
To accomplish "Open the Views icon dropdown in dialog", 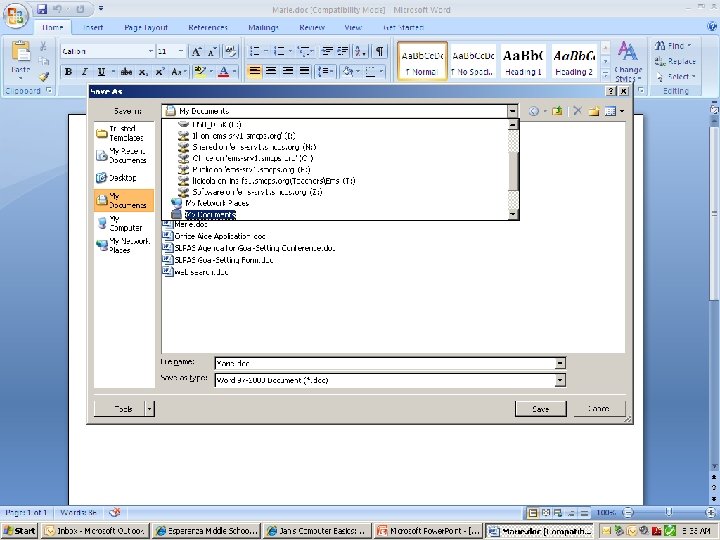I will [x=622, y=111].
